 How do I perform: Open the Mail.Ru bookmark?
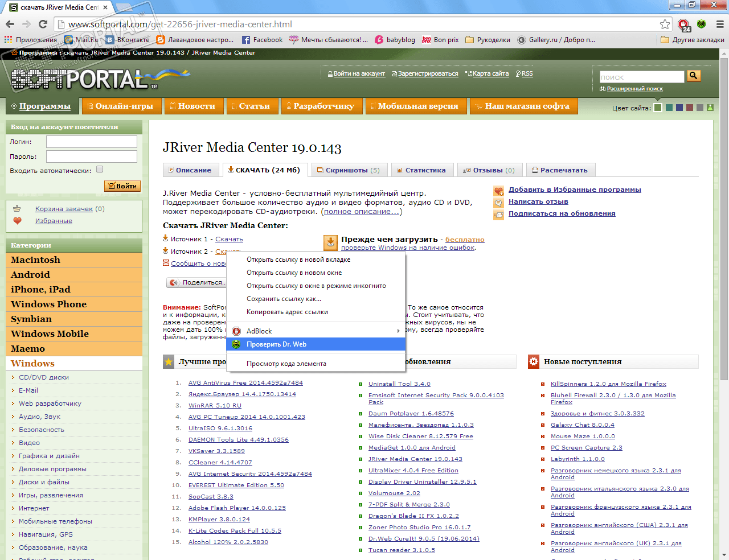click(x=81, y=40)
